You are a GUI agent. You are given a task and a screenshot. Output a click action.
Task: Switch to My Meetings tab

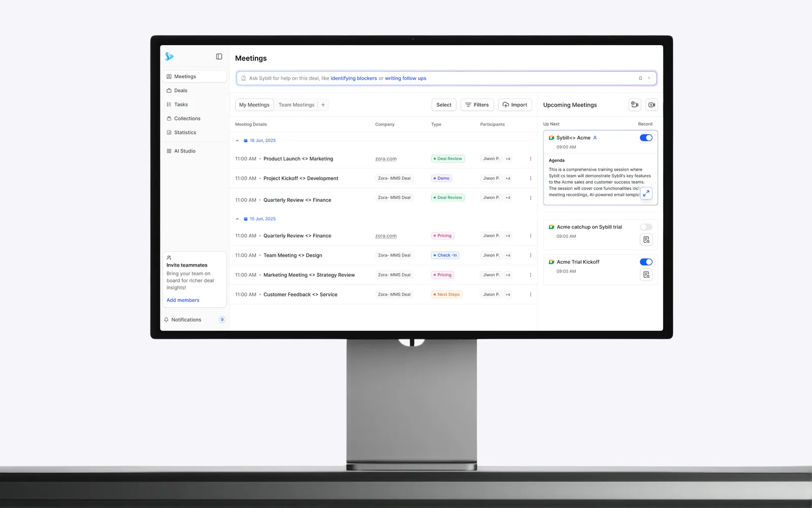click(254, 105)
